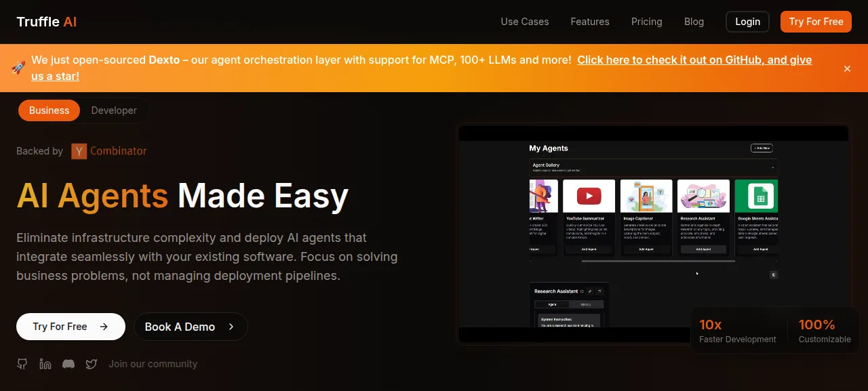The image size is (868, 391).
Task: Switch to the Business view toggle
Action: 49,110
